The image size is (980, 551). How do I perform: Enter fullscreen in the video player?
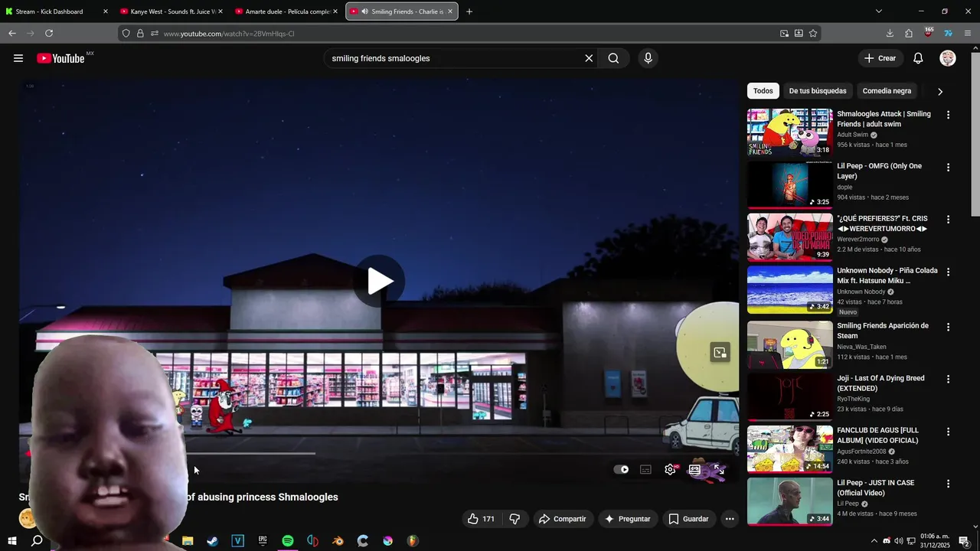(718, 470)
